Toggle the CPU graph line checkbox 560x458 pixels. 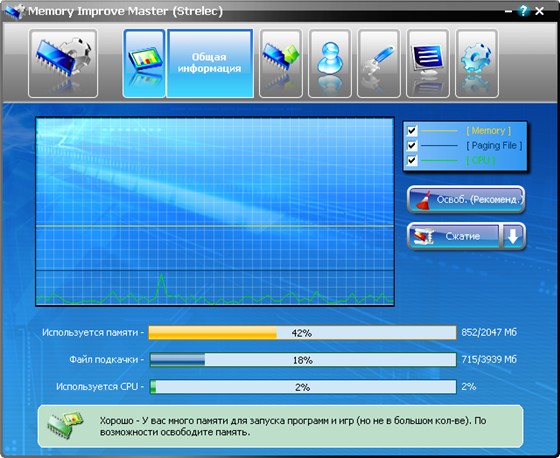[412, 160]
